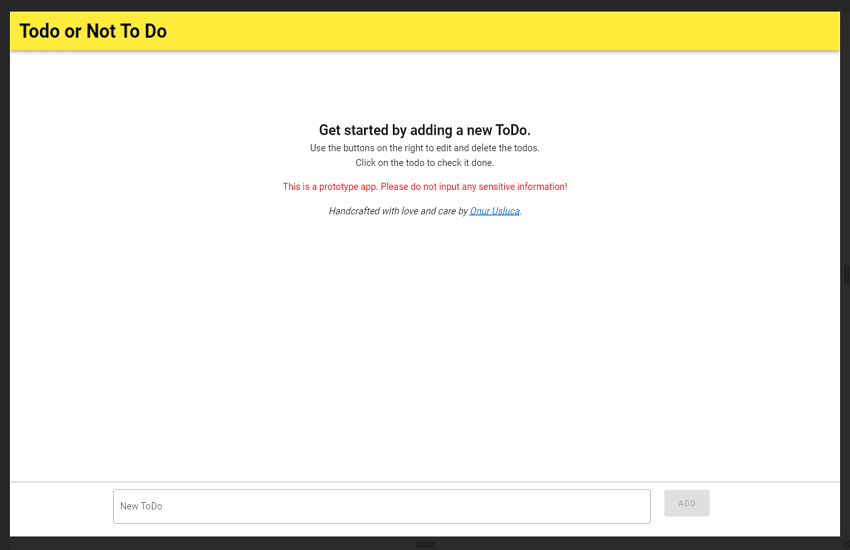
Task: Click the dark frame border on the left
Action: (x=5, y=275)
